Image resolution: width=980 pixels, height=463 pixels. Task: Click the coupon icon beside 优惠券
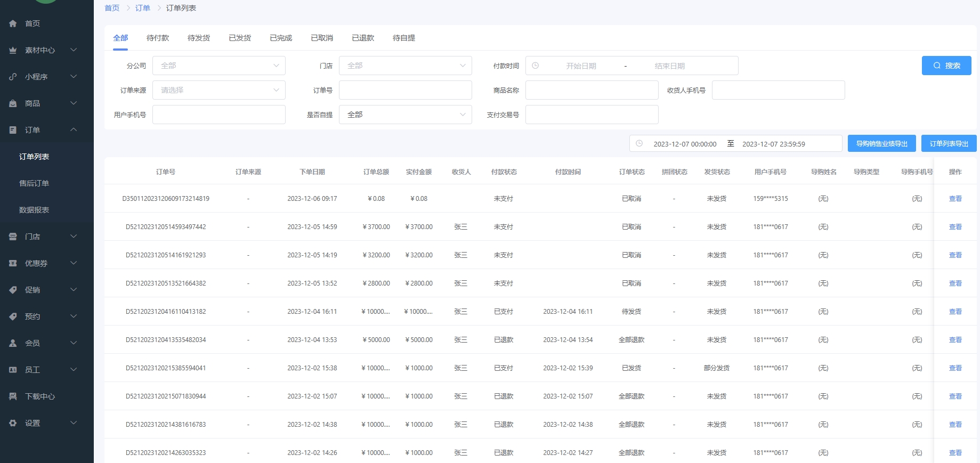click(x=13, y=263)
